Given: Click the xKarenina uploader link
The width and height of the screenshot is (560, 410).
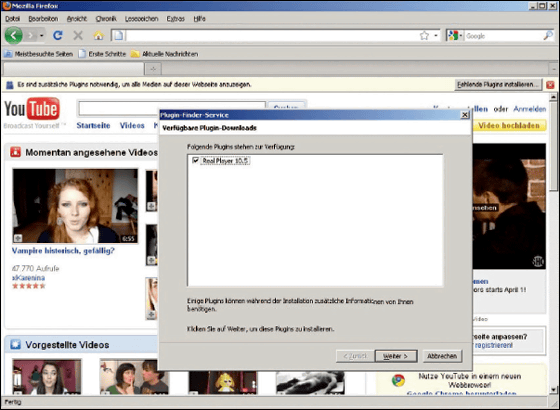Looking at the screenshot, I should click(x=29, y=278).
